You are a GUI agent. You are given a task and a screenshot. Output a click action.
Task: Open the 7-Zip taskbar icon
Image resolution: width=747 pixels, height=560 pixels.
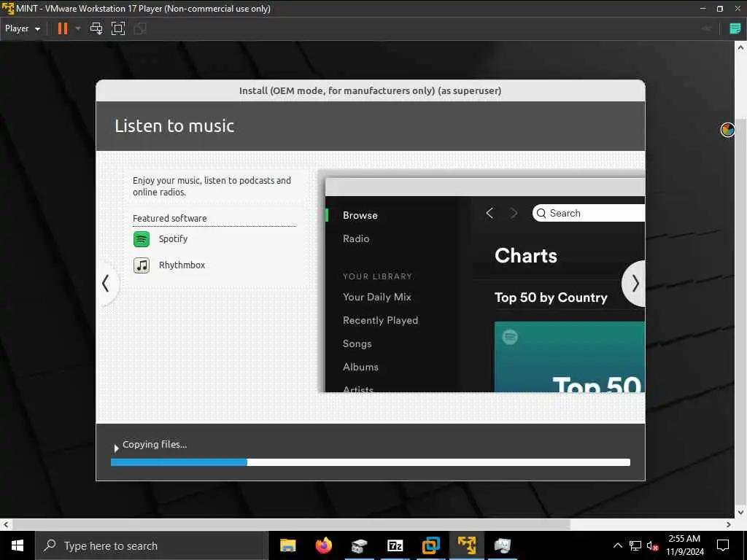coord(395,545)
